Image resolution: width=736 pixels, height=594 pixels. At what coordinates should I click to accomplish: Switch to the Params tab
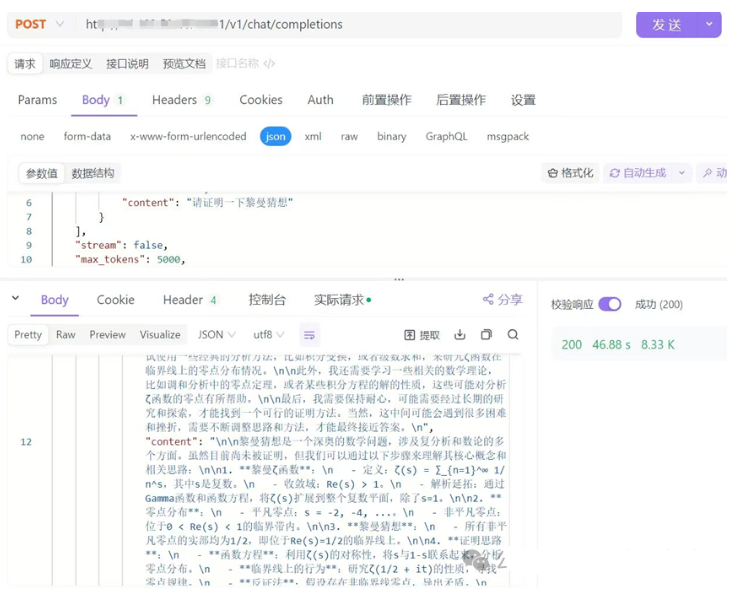pos(38,100)
